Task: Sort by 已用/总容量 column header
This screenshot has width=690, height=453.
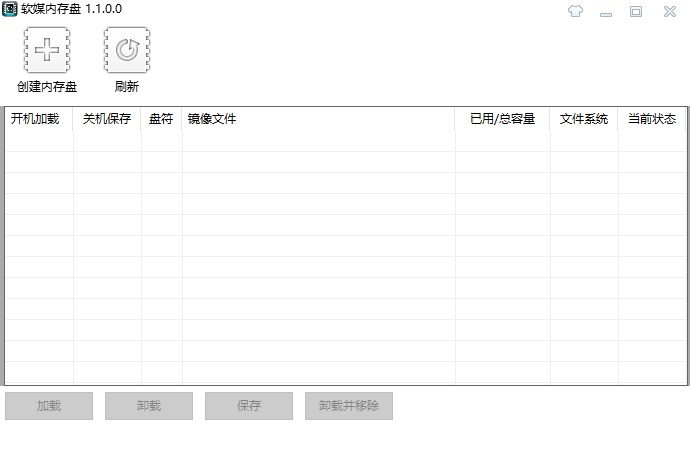Action: click(502, 119)
